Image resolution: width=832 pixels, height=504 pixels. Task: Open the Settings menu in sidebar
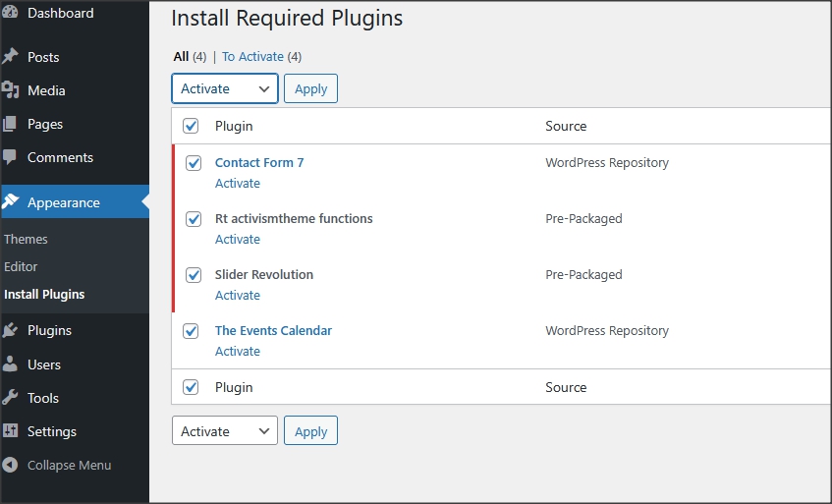[51, 431]
